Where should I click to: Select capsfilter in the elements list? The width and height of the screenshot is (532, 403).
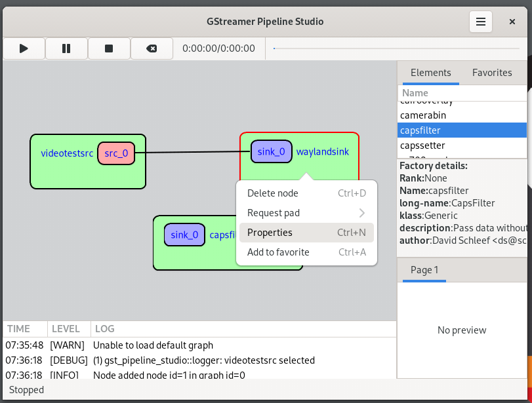pyautogui.click(x=462, y=130)
